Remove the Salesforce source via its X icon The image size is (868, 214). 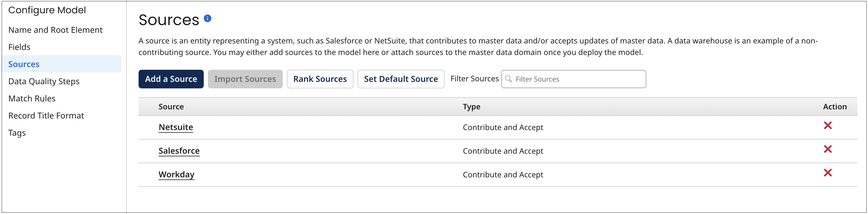[x=828, y=149]
